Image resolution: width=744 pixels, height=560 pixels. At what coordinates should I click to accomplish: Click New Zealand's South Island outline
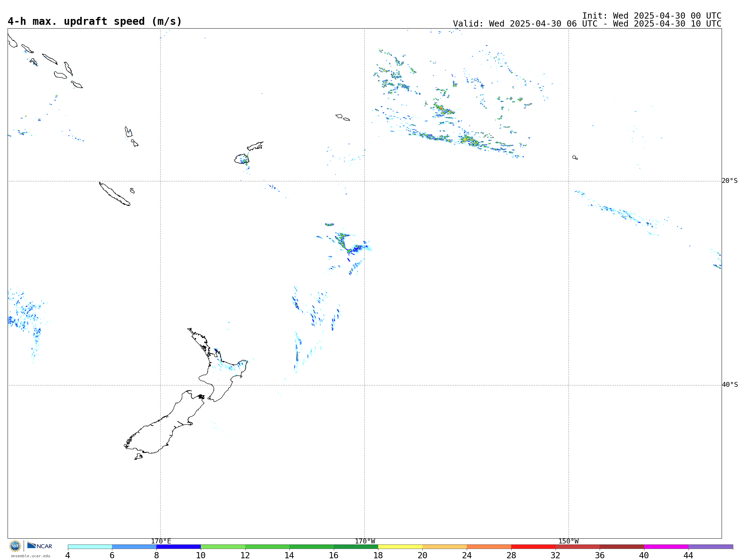(164, 422)
